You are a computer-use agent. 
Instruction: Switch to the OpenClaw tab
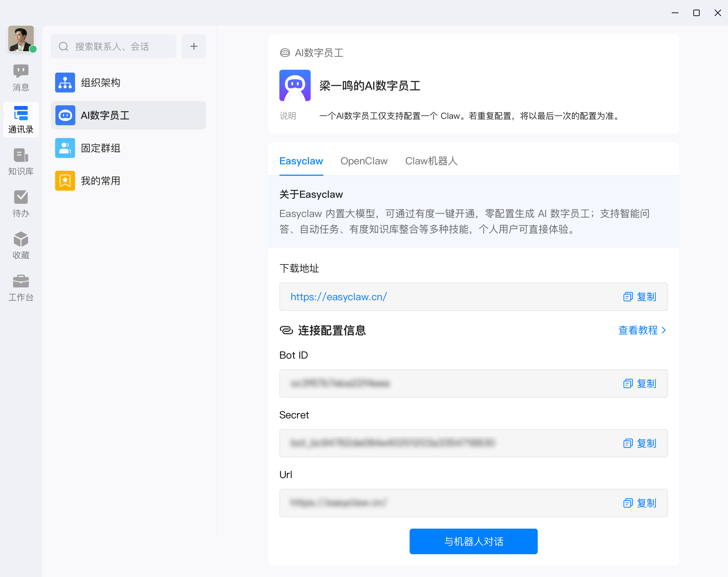[364, 161]
